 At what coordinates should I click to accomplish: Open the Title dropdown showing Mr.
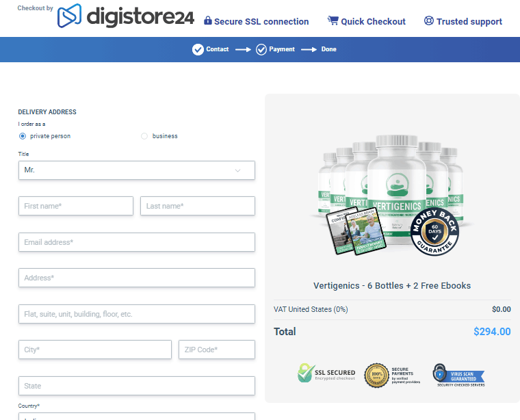(x=136, y=170)
